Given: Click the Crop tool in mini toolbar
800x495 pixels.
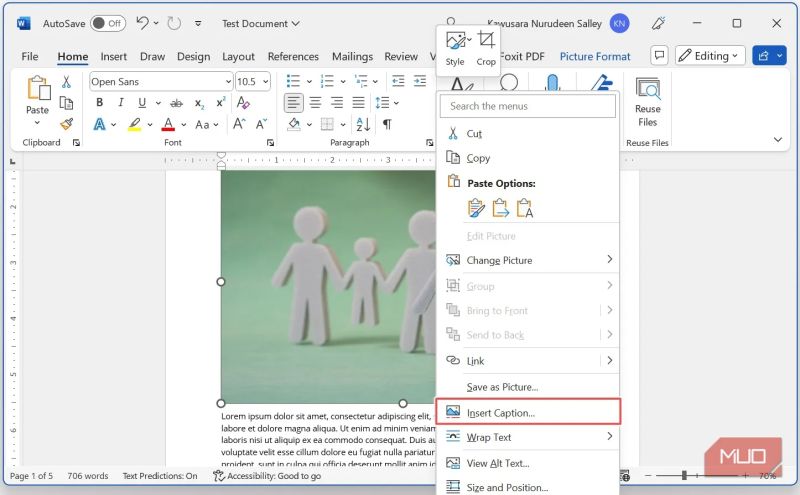Looking at the screenshot, I should tap(486, 49).
